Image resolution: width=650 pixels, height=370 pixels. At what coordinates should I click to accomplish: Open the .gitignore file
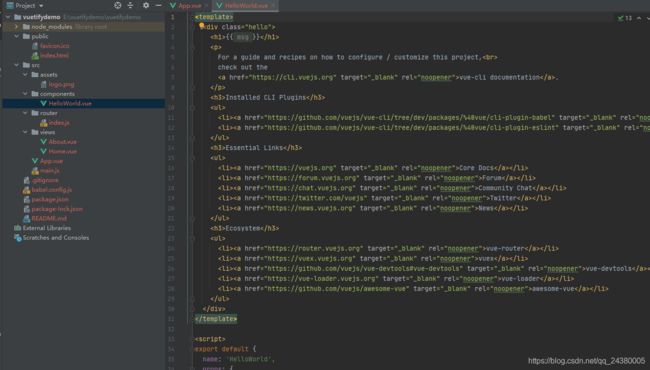point(45,180)
